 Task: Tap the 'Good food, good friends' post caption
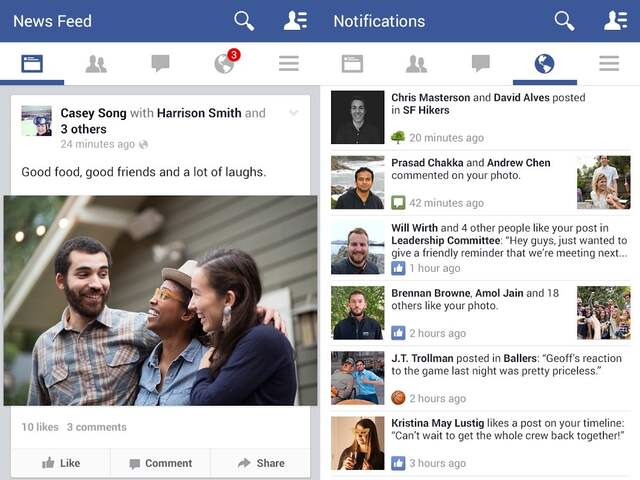coord(144,172)
